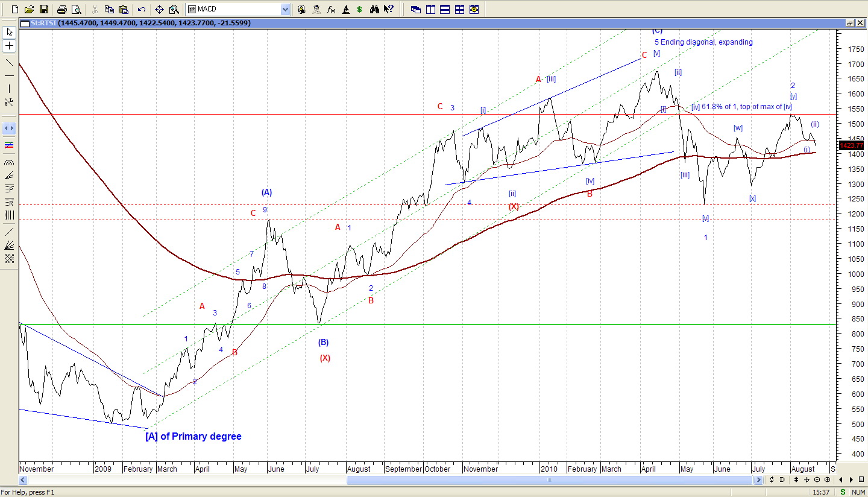Image resolution: width=868 pixels, height=497 pixels.
Task: Click the crosshair target icon in top toolbar
Action: coord(160,9)
